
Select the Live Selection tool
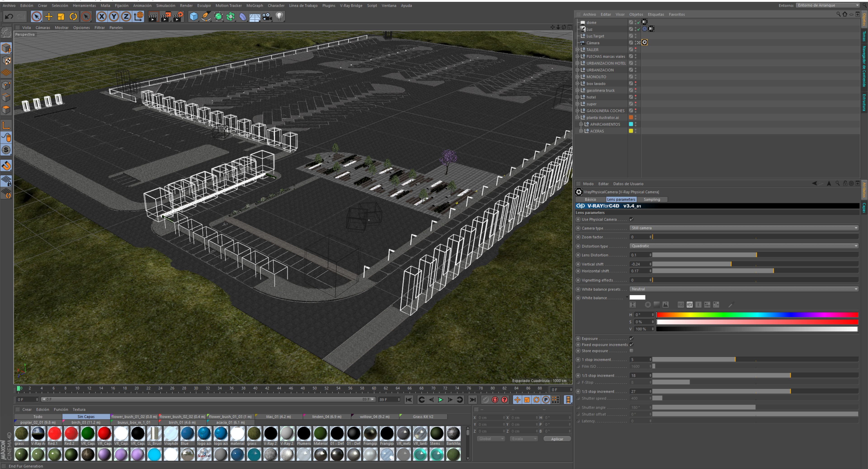36,16
